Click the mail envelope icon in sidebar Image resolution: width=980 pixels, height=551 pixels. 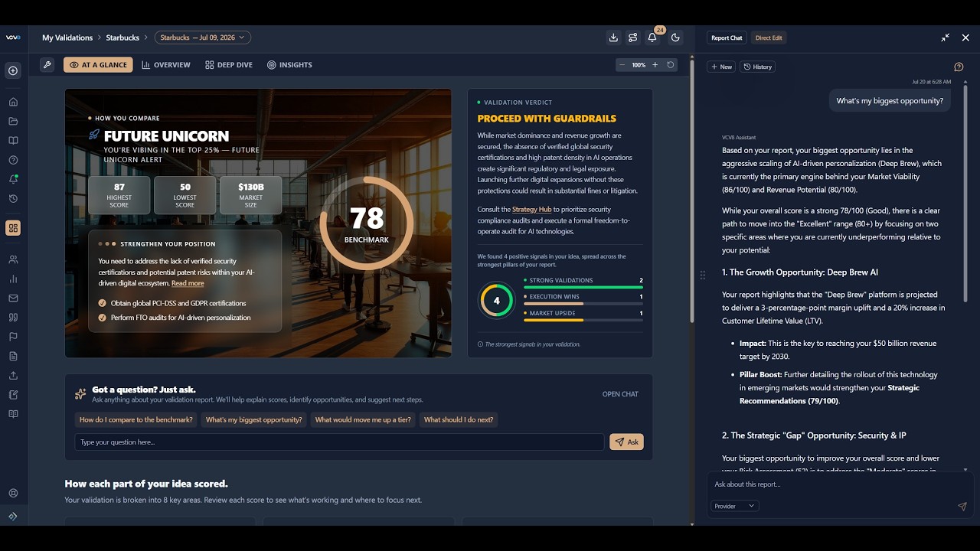click(13, 298)
